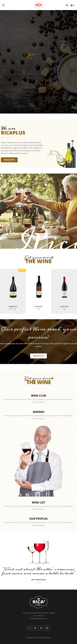Click the search magnifier icon
Screen dimensions: 77x644
pyautogui.click(x=67, y=5)
